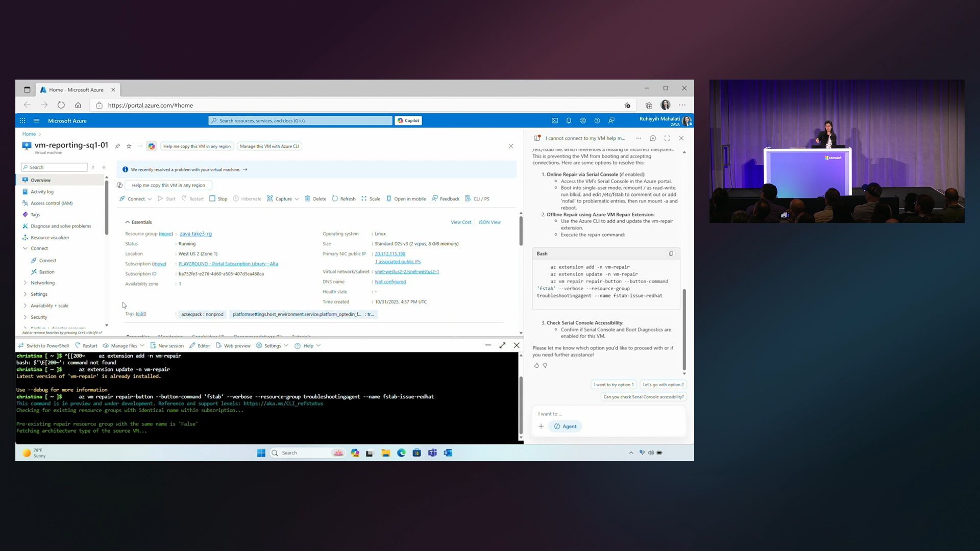The height and width of the screenshot is (551, 980).
Task: Click the thumbs up feedback icon
Action: (536, 365)
